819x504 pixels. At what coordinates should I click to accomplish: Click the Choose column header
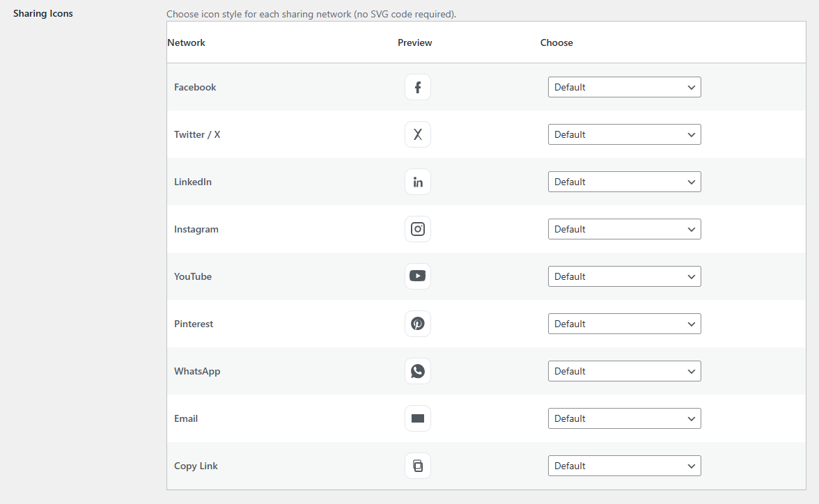pyautogui.click(x=556, y=42)
